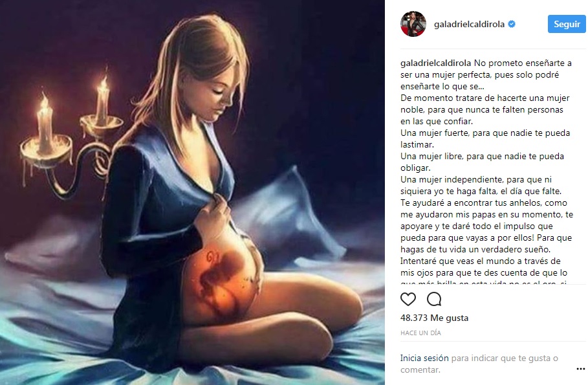The width and height of the screenshot is (588, 385).
Task: Open the galadrielcaldirola profile avatar
Action: [413, 24]
